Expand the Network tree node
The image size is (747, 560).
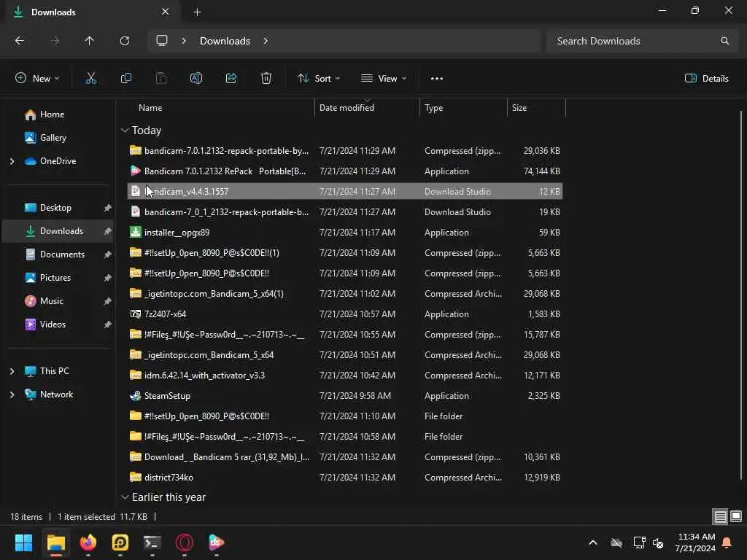[12, 394]
